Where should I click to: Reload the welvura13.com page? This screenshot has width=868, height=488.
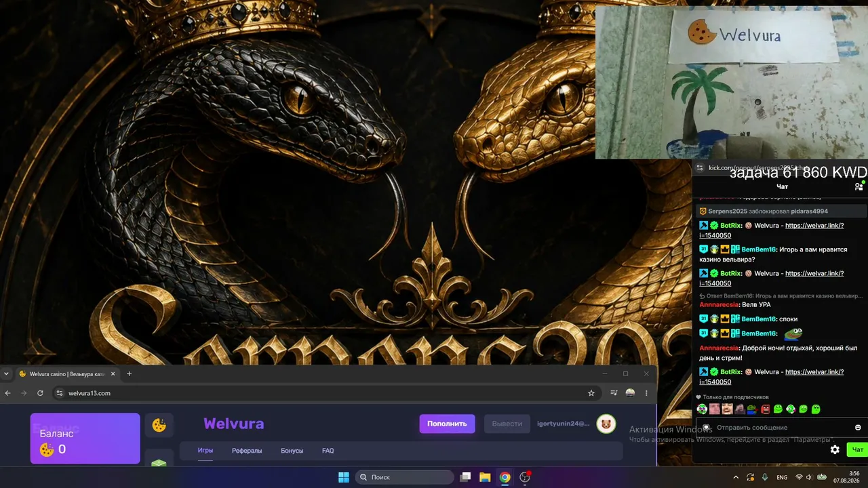click(40, 393)
